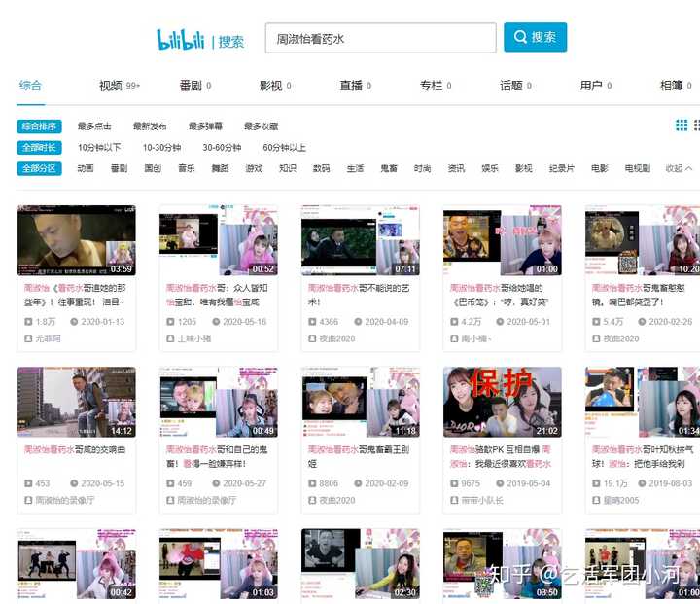Filter duration to 30-60分钟
The width and height of the screenshot is (700, 604).
222,148
